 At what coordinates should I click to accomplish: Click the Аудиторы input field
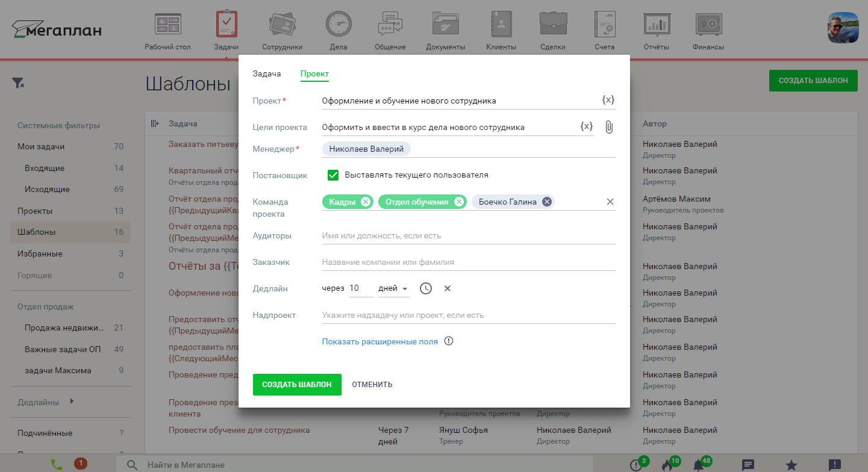(x=468, y=236)
